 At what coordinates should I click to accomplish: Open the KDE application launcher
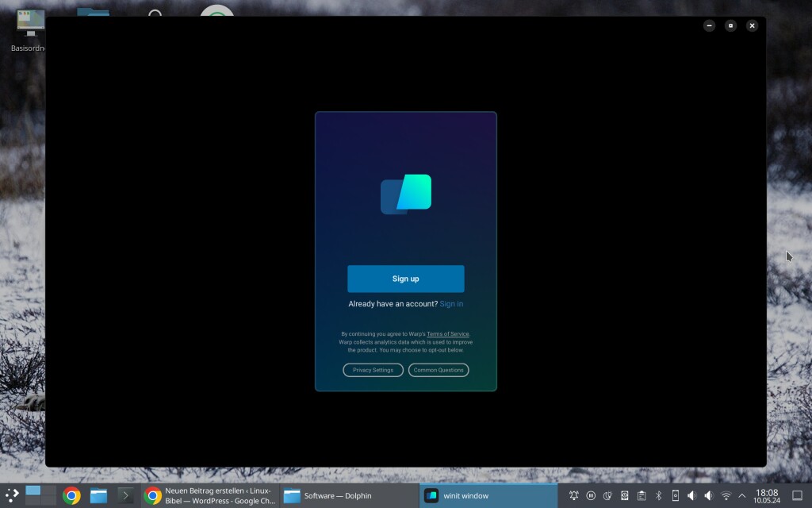pos(11,495)
